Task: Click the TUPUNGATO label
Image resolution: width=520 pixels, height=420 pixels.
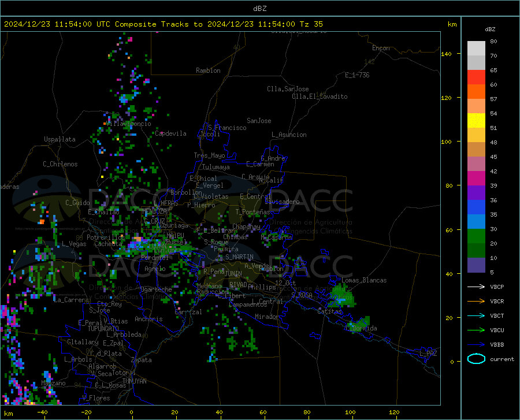Action: [x=103, y=329]
